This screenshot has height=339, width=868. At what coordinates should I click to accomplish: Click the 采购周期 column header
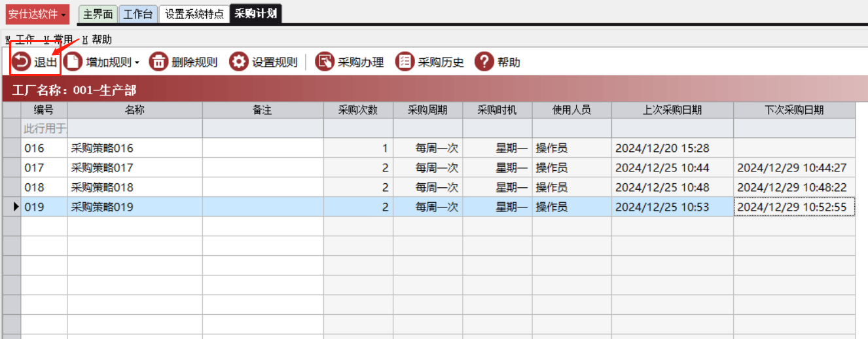click(x=428, y=110)
